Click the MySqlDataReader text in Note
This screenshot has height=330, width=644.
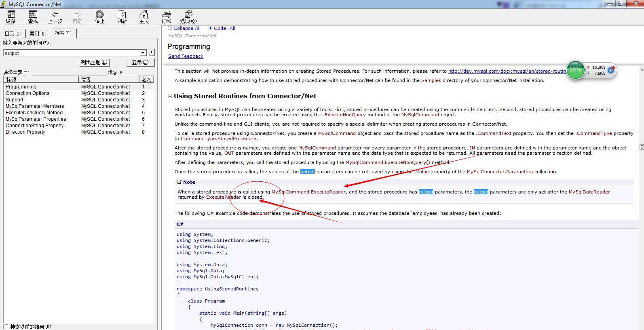click(x=589, y=192)
